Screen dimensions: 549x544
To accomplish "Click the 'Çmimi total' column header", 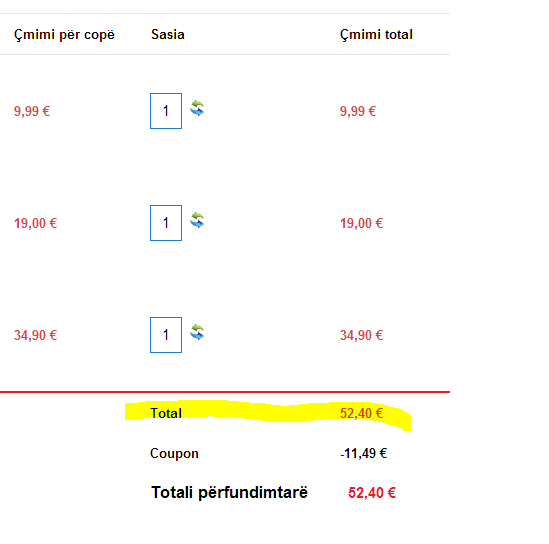I will [x=376, y=35].
